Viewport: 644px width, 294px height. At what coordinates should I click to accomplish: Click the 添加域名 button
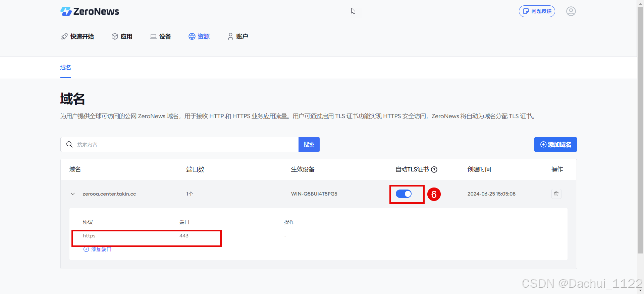[555, 145]
